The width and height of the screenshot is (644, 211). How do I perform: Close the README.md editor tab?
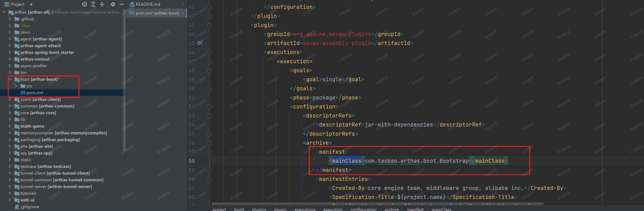(183, 4)
